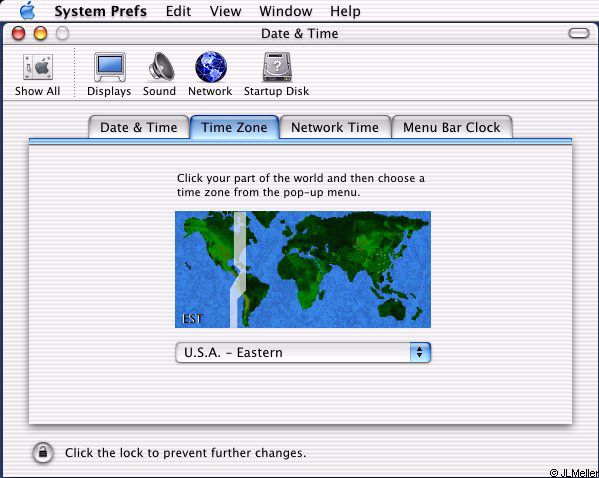Switch to the Network Time tab
Screen dimensions: 599x478
click(x=335, y=127)
